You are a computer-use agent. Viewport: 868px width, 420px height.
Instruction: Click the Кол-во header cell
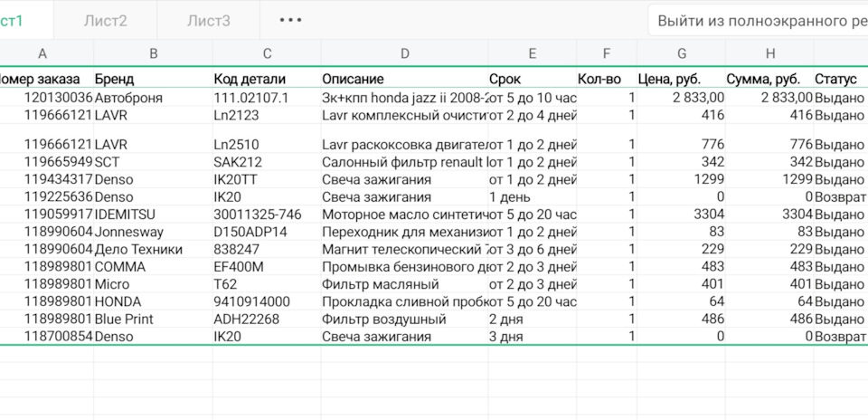(607, 79)
